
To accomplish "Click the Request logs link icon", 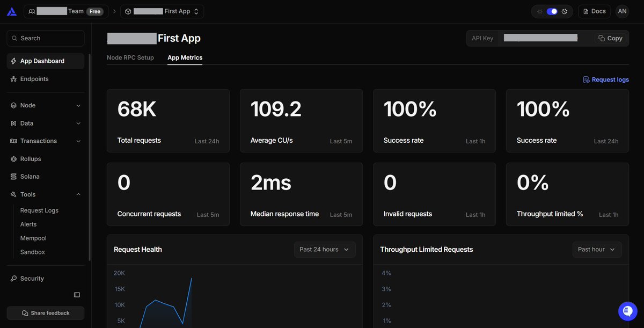I will pyautogui.click(x=586, y=79).
